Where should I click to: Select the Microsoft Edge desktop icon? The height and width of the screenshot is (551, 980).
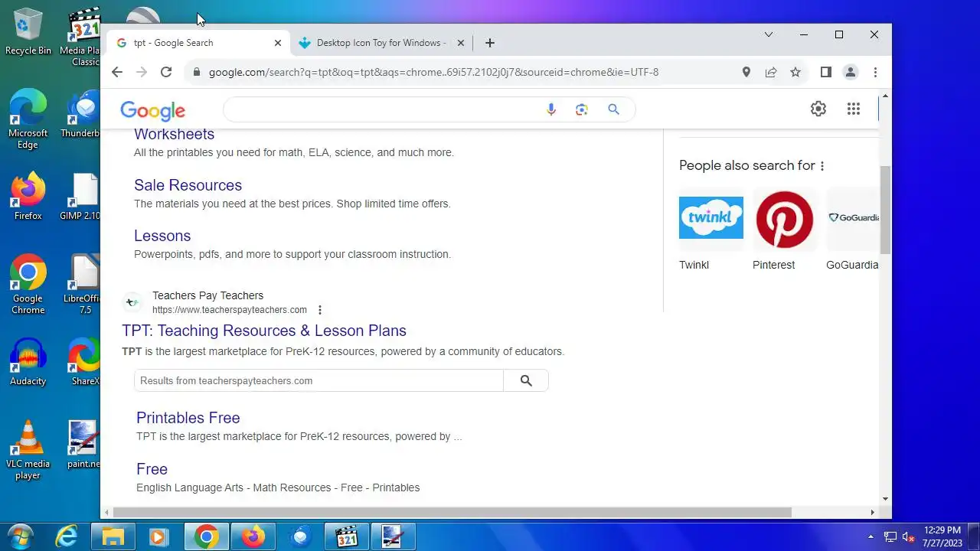point(28,119)
